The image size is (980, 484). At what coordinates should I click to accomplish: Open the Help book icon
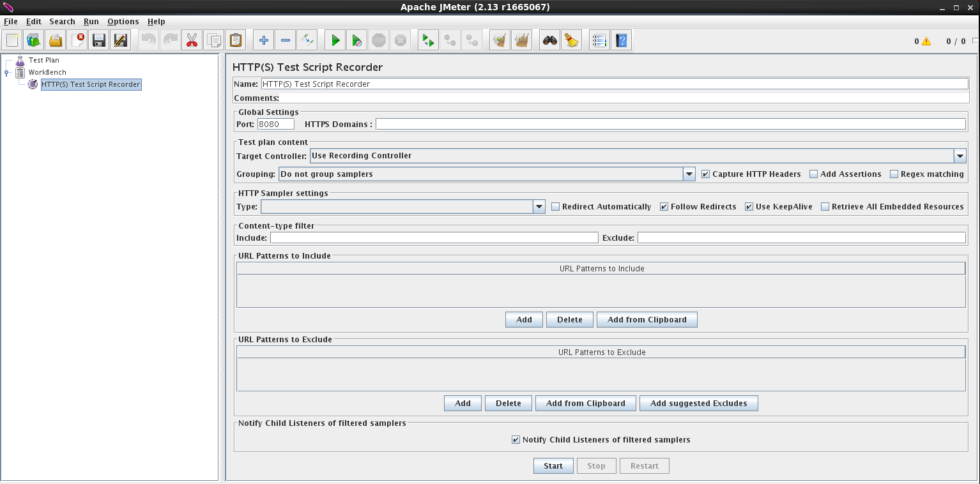pyautogui.click(x=622, y=40)
